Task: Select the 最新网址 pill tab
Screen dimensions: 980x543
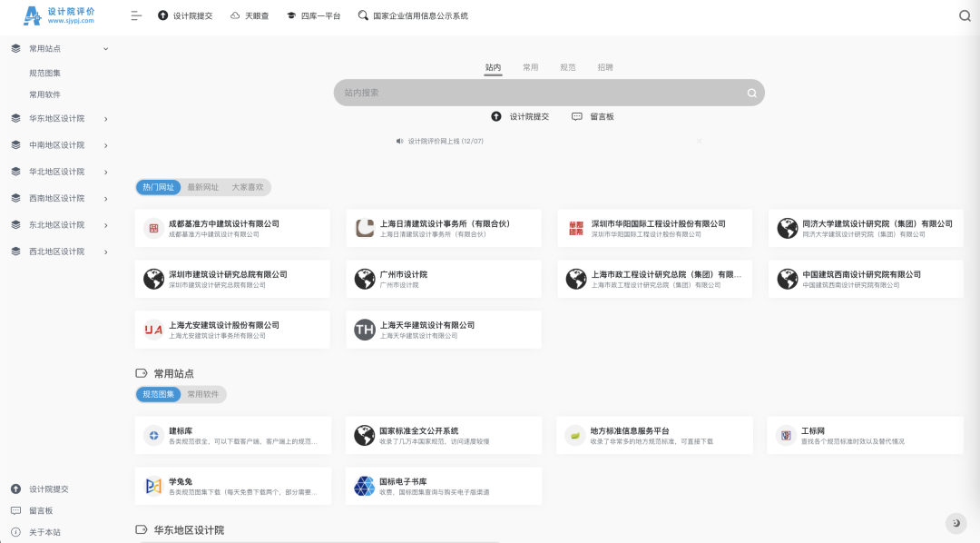Action: [x=203, y=187]
